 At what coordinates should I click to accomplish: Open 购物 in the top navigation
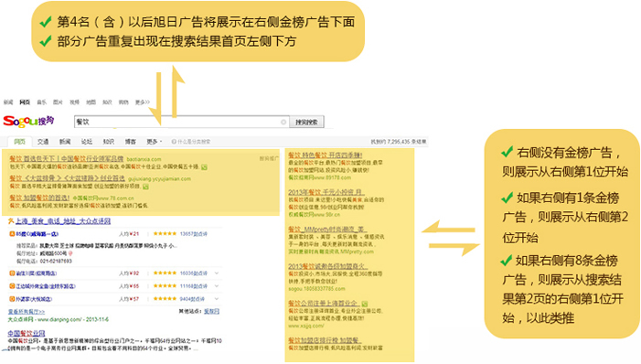tap(123, 102)
